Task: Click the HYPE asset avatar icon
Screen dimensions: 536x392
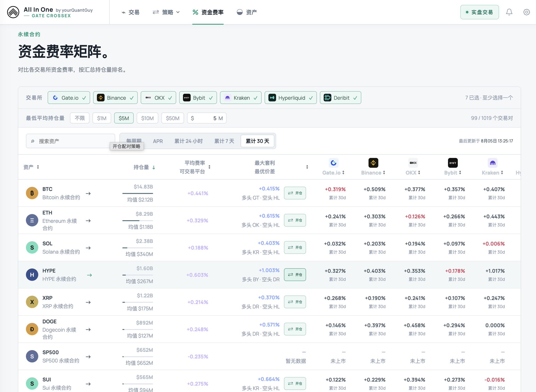Action: pyautogui.click(x=32, y=275)
